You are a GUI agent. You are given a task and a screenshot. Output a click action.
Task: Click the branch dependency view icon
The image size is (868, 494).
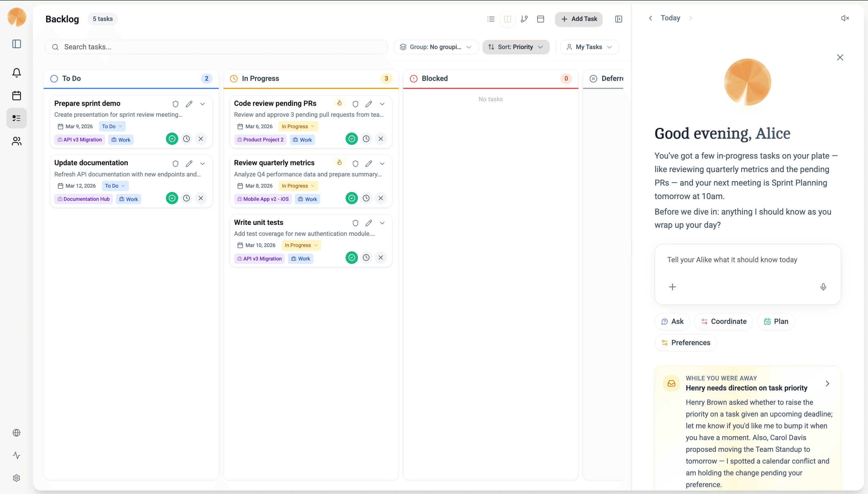pos(524,19)
